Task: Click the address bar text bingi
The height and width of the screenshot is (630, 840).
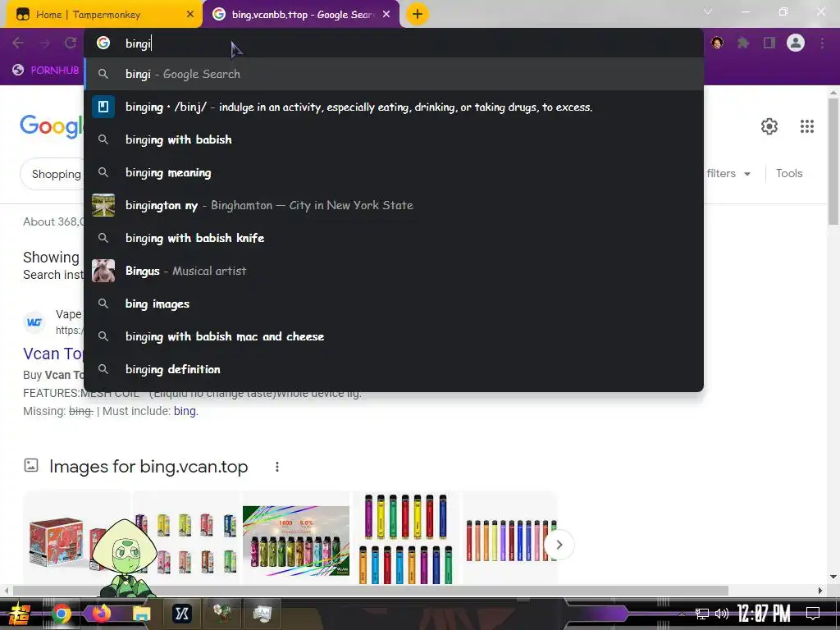Action: click(138, 43)
